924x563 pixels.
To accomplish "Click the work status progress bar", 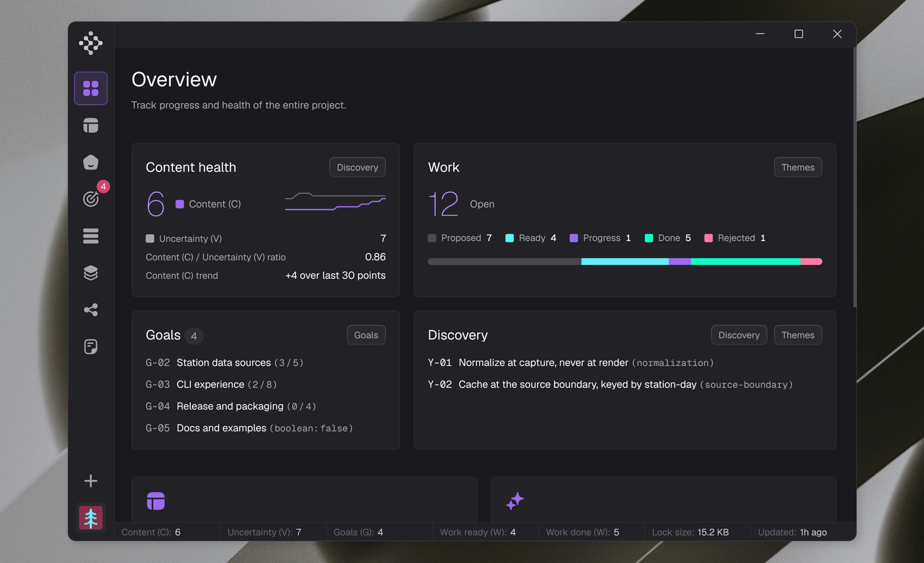I will 625,262.
